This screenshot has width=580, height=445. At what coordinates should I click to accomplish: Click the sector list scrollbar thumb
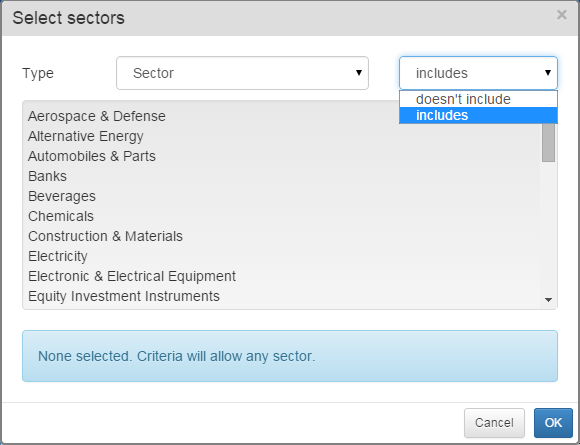coord(548,142)
